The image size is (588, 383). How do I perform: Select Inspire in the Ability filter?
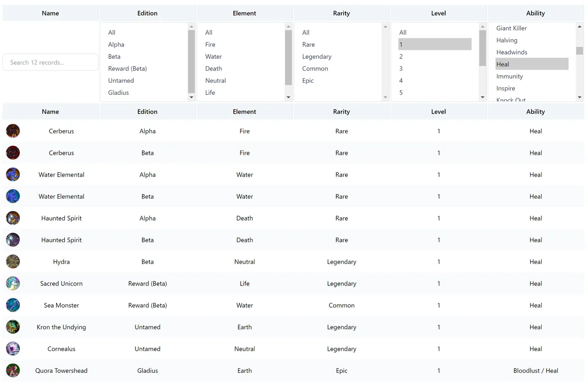[x=532, y=88]
